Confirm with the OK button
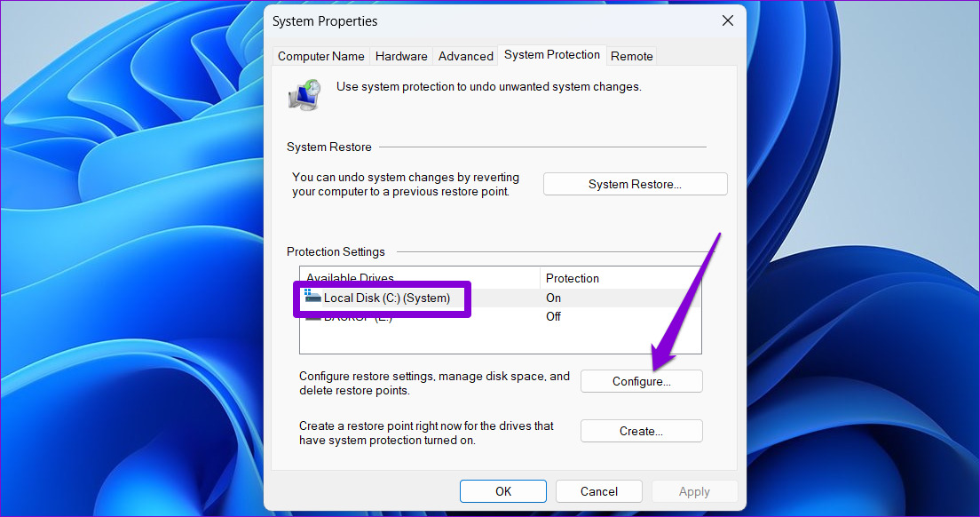Image resolution: width=980 pixels, height=517 pixels. point(502,491)
